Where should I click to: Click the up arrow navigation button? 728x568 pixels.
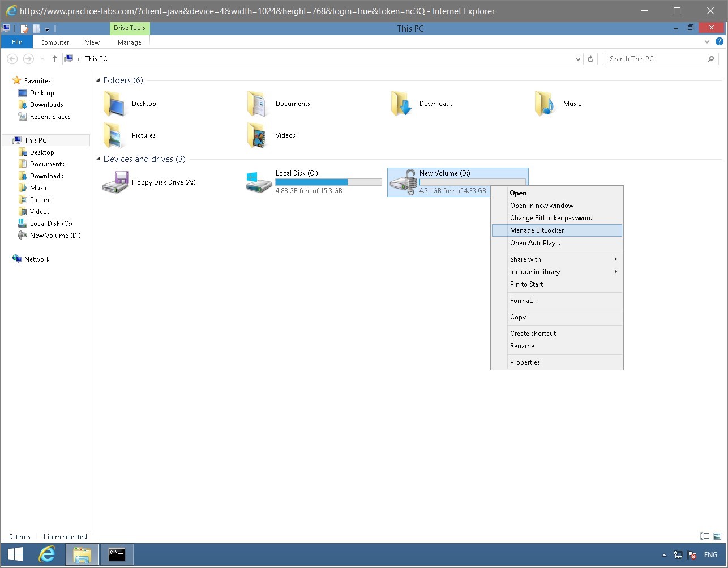tap(54, 58)
